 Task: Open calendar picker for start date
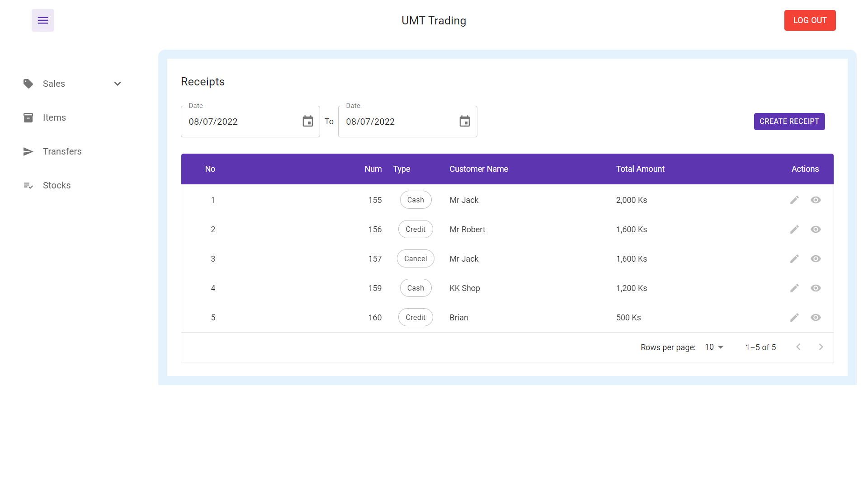click(x=308, y=122)
